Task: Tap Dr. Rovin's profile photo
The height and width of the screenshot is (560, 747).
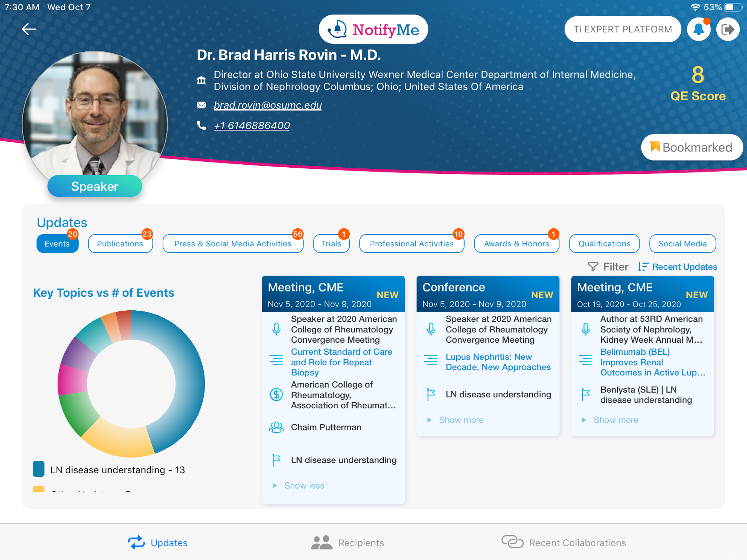Action: click(x=95, y=118)
